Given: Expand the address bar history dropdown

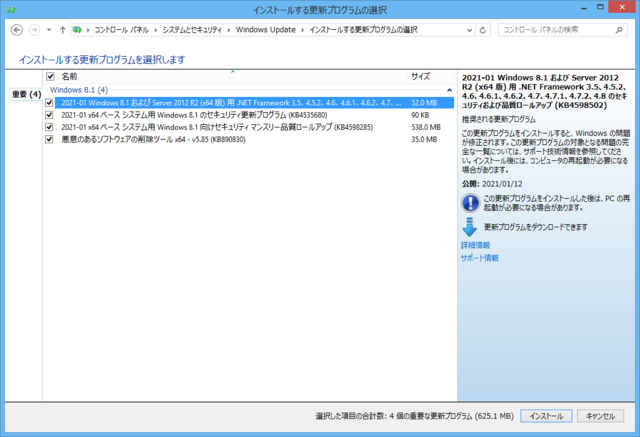Looking at the screenshot, I should [469, 30].
